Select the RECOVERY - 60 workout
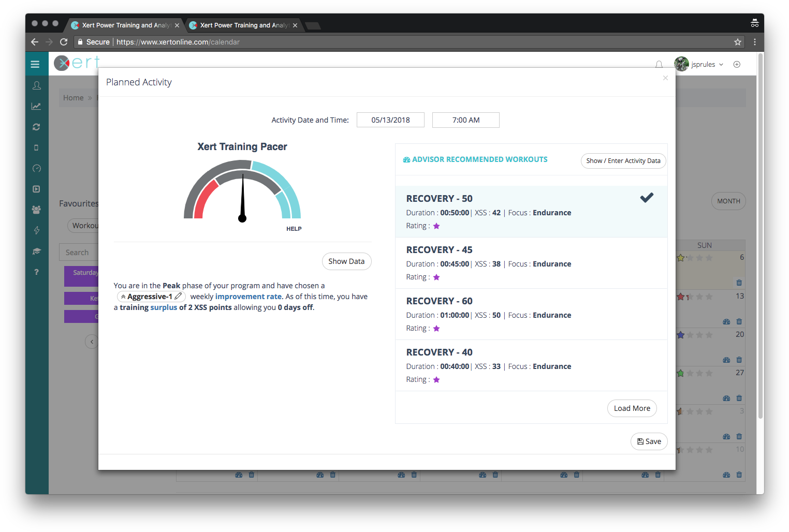 click(531, 314)
